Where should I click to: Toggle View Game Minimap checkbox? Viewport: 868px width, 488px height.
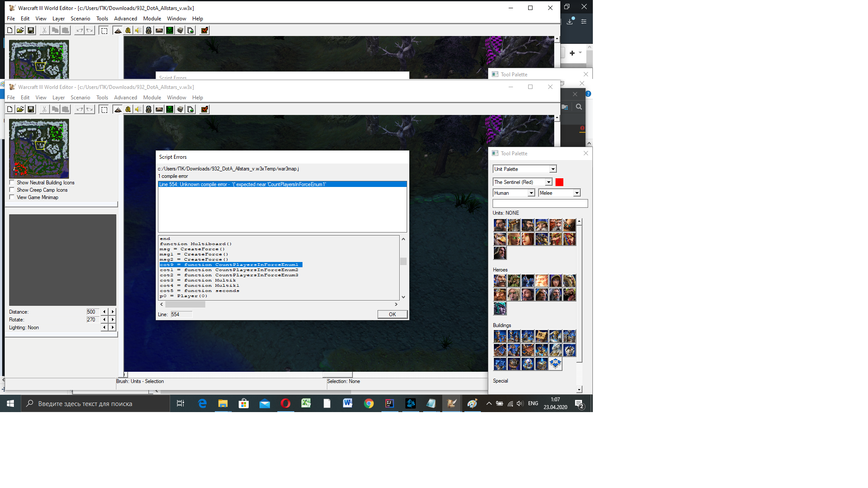[x=12, y=197]
